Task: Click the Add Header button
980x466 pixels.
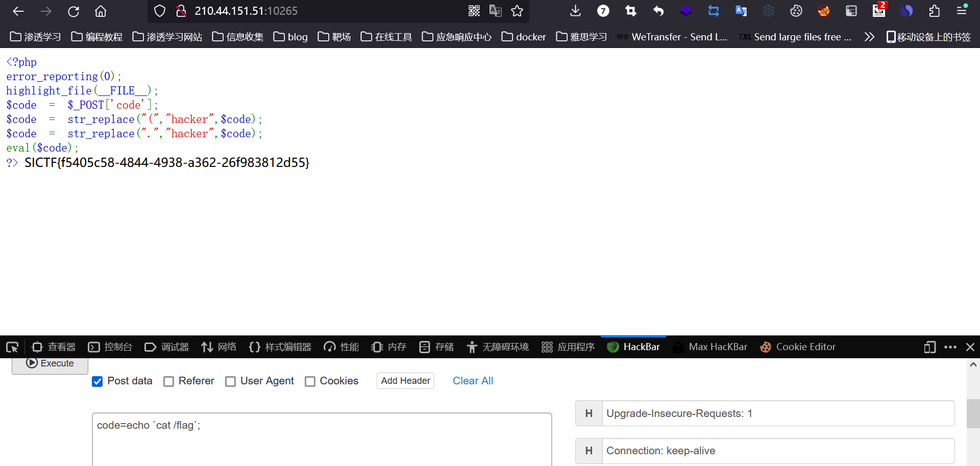Action: tap(405, 381)
